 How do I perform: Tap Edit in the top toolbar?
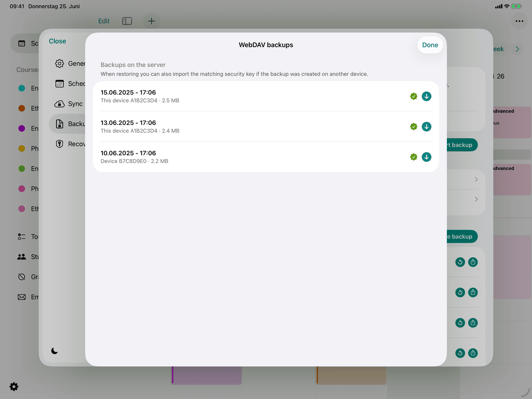(x=104, y=21)
